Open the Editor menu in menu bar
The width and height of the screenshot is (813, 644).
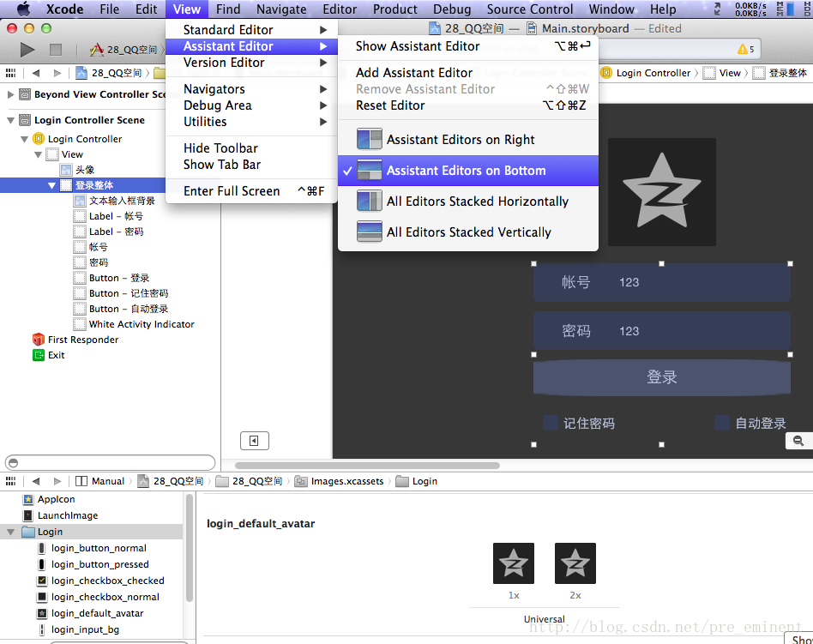340,9
